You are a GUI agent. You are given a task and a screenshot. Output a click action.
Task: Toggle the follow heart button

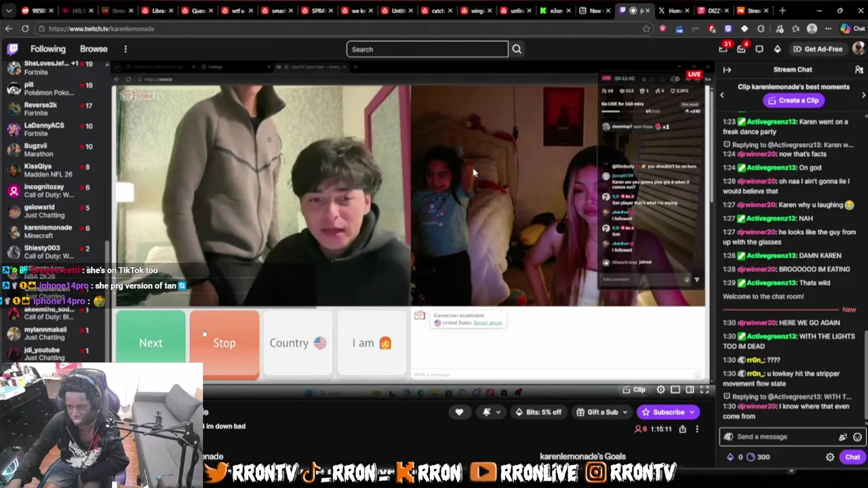(459, 412)
